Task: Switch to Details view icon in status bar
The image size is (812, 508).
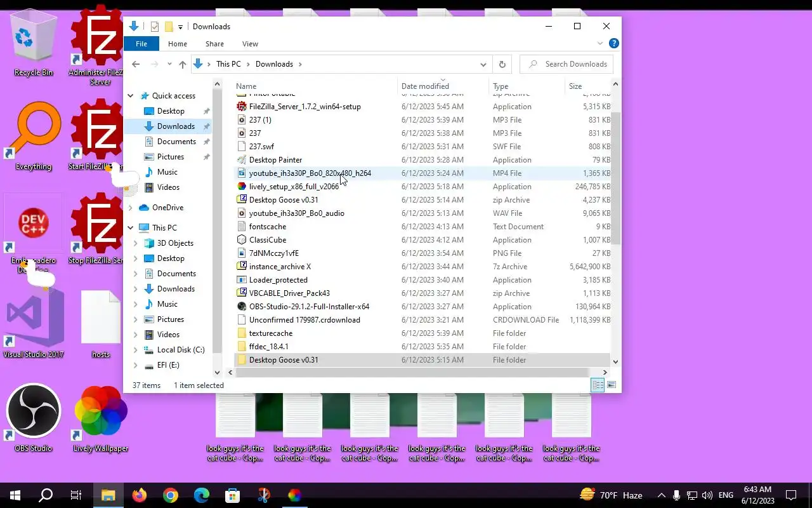Action: pyautogui.click(x=598, y=385)
